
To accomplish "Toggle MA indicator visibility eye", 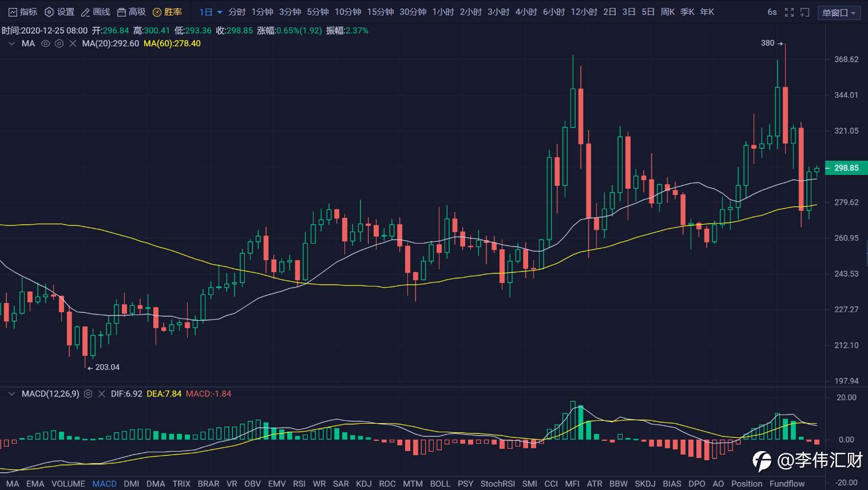I will (x=46, y=43).
